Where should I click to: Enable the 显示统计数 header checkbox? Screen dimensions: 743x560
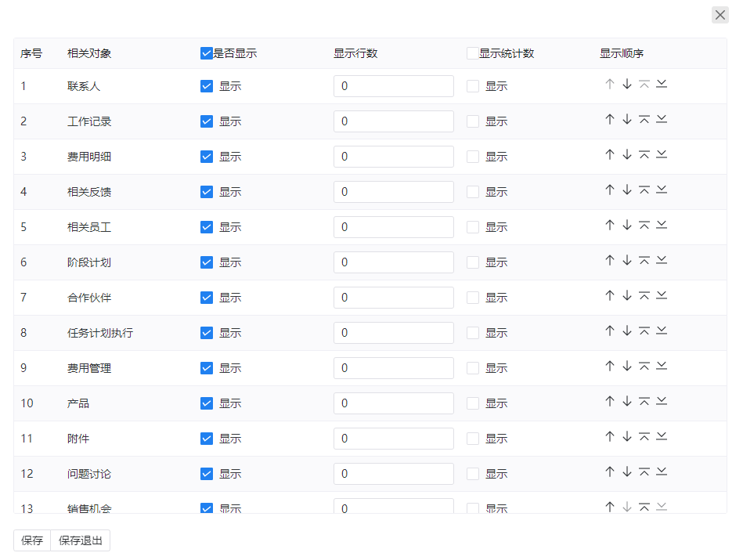pyautogui.click(x=472, y=53)
